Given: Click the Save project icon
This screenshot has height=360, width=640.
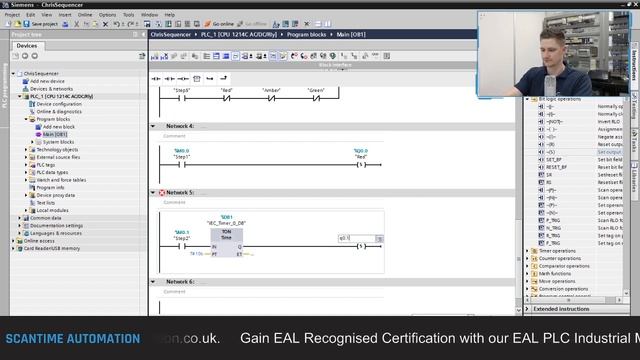Looking at the screenshot, I should coord(27,24).
